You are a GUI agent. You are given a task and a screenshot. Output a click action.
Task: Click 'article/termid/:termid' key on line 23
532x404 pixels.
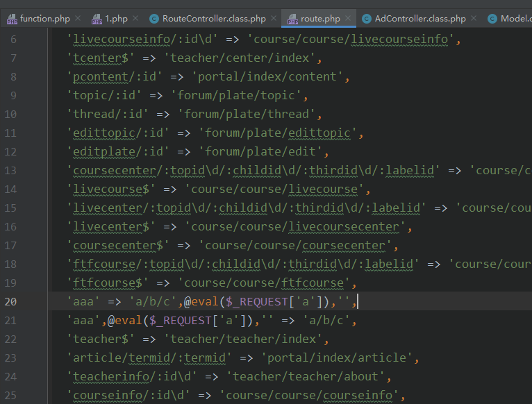point(149,358)
